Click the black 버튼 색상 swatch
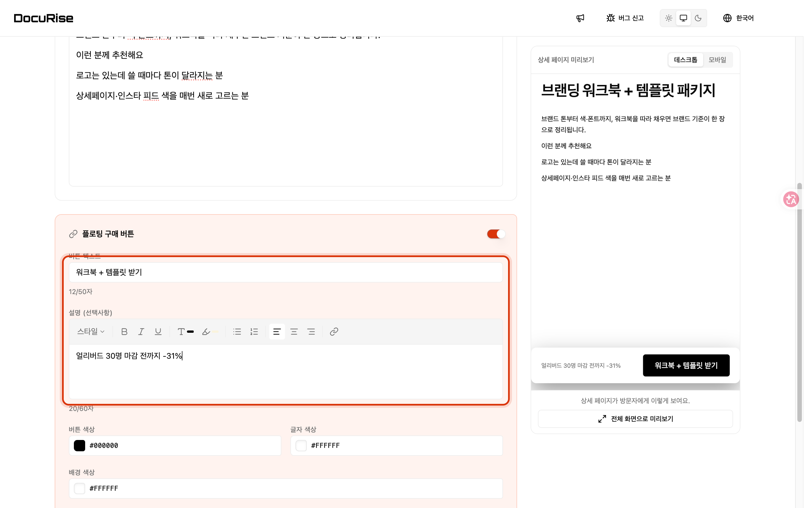Viewport: 812px width, 508px height. pos(80,446)
